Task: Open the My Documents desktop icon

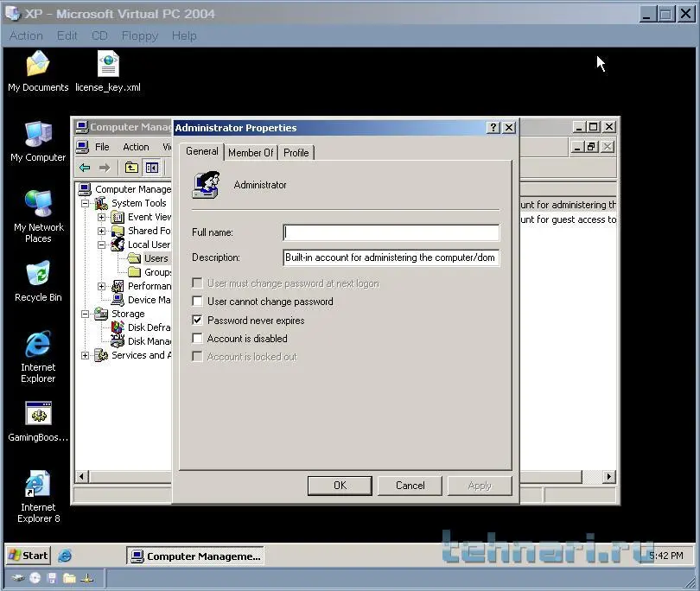Action: [x=38, y=72]
